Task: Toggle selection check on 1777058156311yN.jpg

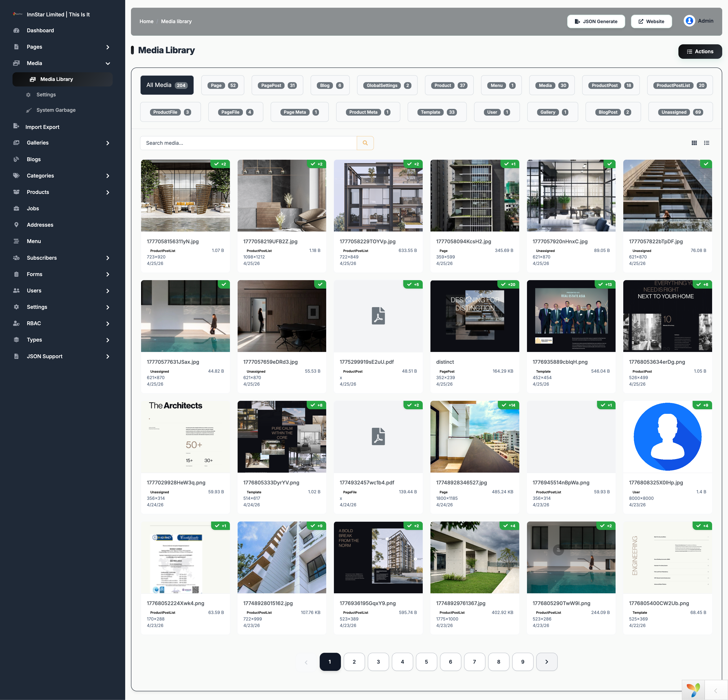Action: [220, 164]
